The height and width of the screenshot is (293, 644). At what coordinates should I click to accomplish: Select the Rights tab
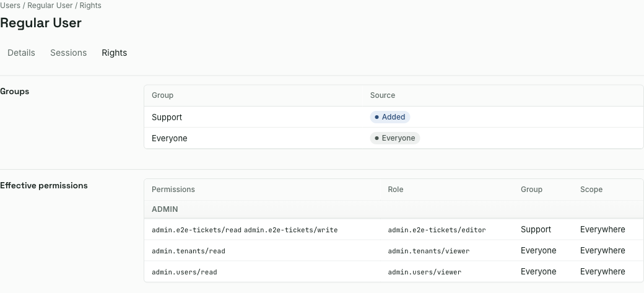[x=114, y=53]
